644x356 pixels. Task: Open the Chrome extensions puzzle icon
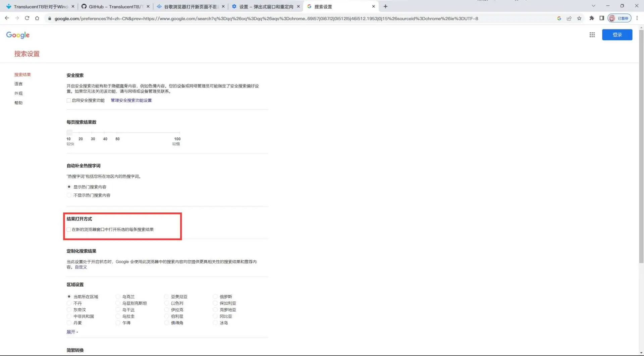pos(592,18)
